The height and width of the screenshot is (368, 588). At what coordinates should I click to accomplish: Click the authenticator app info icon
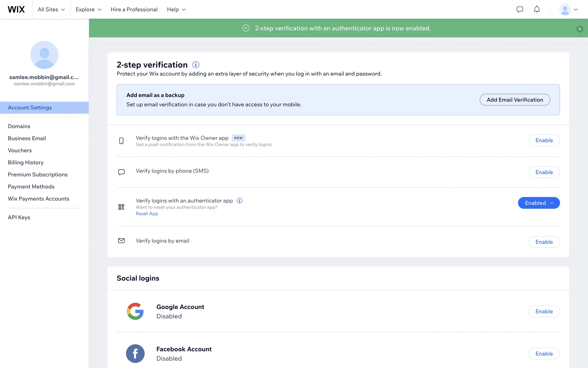[239, 201]
